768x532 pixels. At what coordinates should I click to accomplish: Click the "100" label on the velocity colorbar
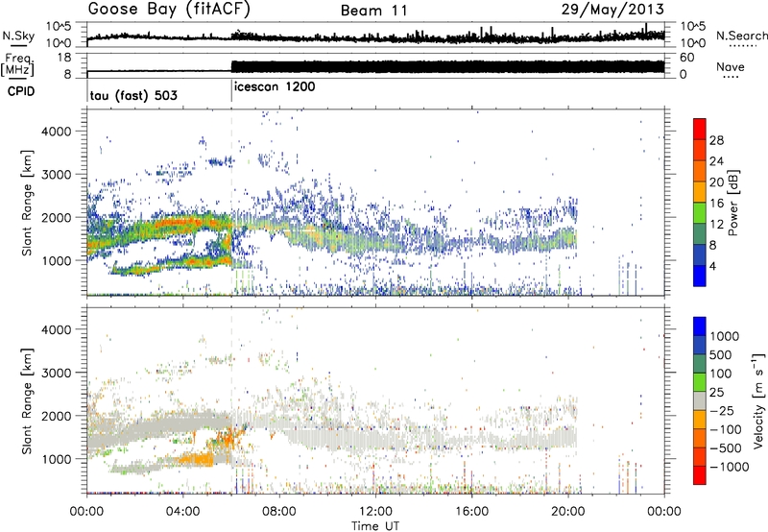coord(723,374)
